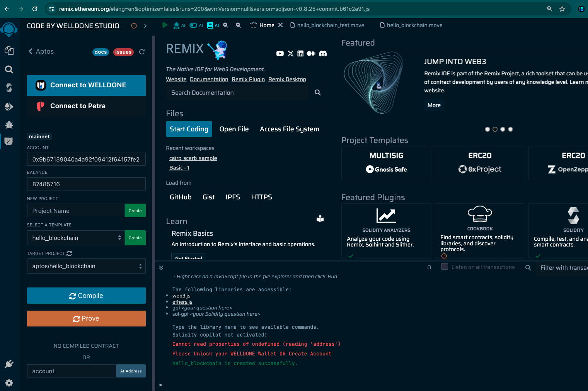The image size is (588, 391).
Task: Enable Listen on all transactions checkbox
Action: (x=445, y=267)
